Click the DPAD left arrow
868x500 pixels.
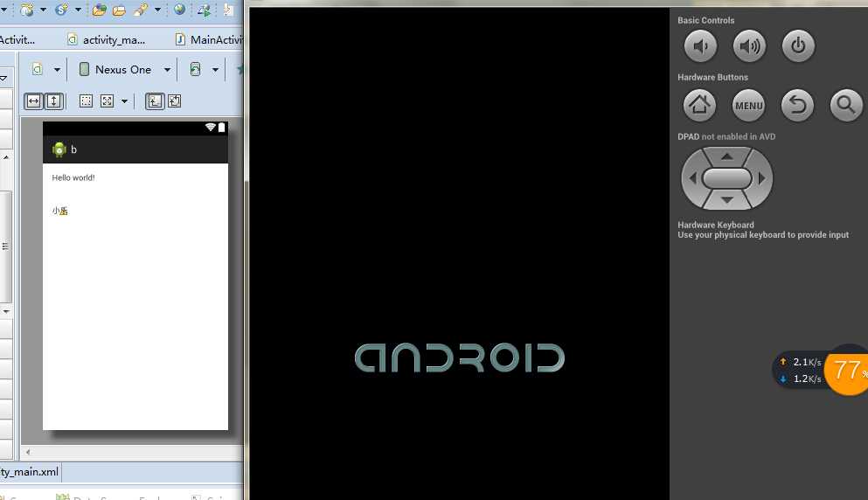coord(692,178)
